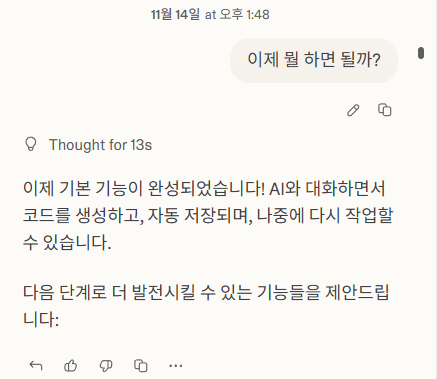Viewport: 437px width, 379px height.
Task: Click the line starting '코드를 생성하고'
Action: coord(208,216)
